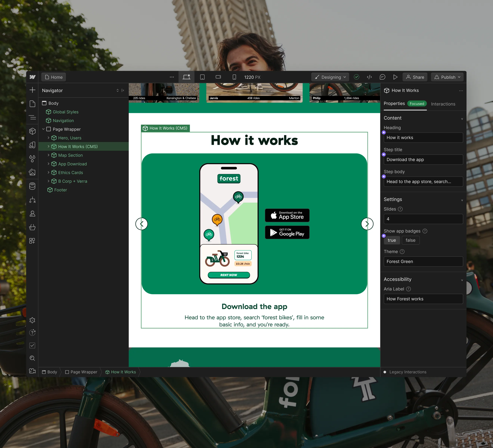The height and width of the screenshot is (448, 493).
Task: Select the desktop base breakpoint
Action: pyautogui.click(x=187, y=77)
